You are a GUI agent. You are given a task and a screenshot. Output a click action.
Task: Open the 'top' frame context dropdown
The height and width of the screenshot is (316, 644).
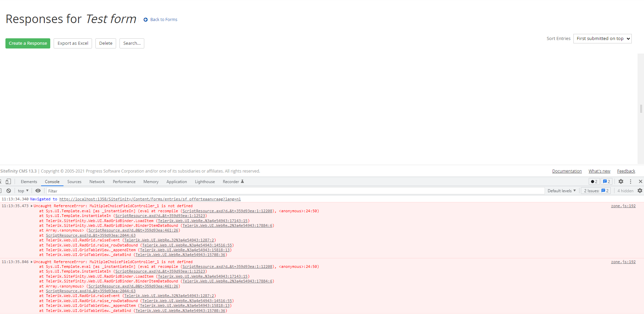(x=22, y=191)
